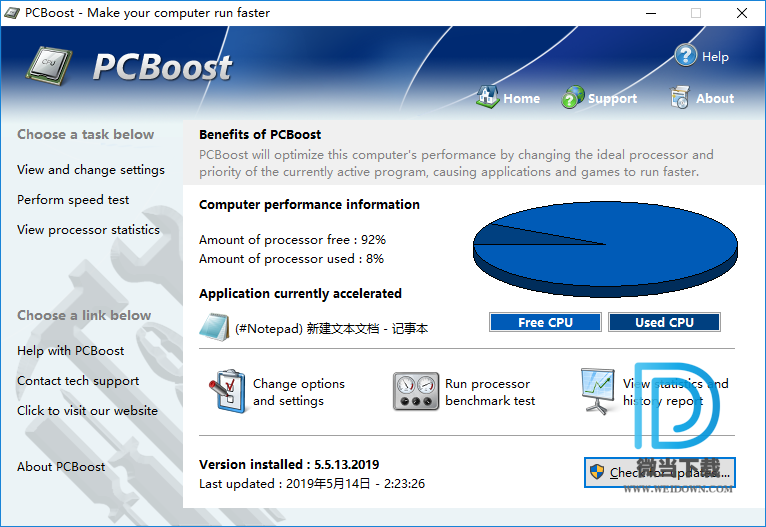Image resolution: width=766 pixels, height=527 pixels.
Task: Click the Home house icon
Action: pyautogui.click(x=488, y=97)
